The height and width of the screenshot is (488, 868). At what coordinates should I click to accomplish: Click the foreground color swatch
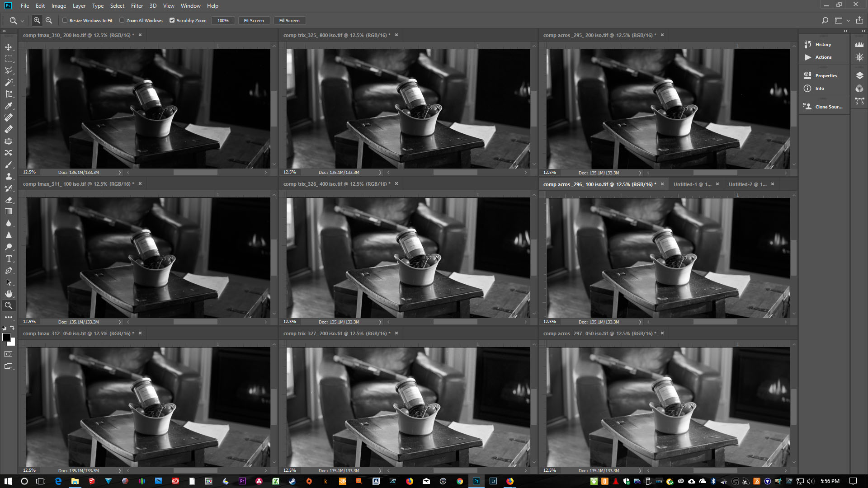tap(6, 337)
